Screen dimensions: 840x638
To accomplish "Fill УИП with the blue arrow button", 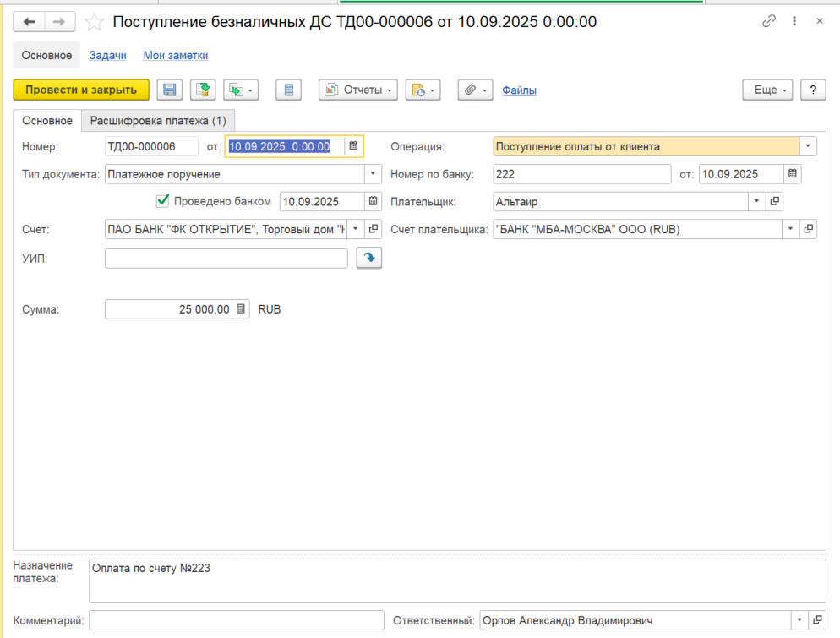I will click(x=369, y=259).
